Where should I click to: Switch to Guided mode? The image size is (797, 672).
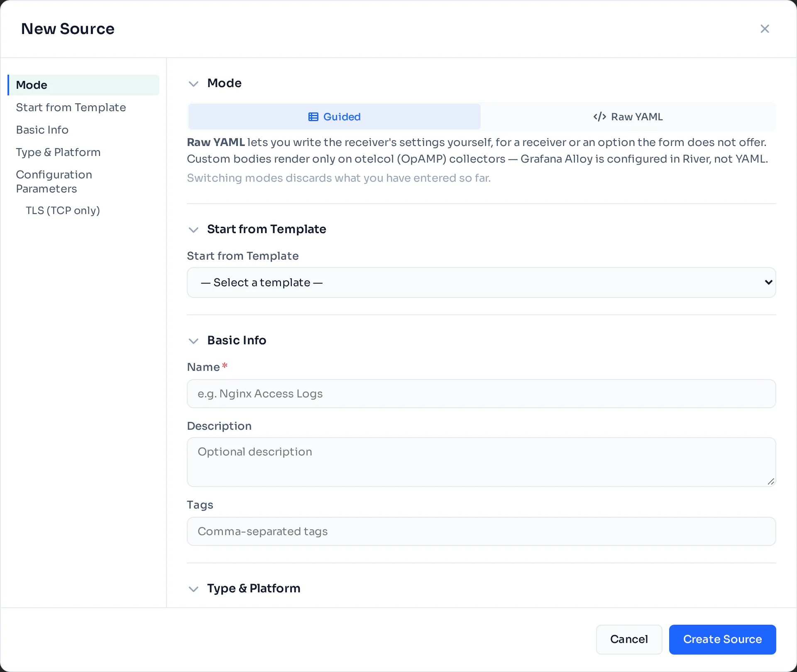pyautogui.click(x=335, y=117)
